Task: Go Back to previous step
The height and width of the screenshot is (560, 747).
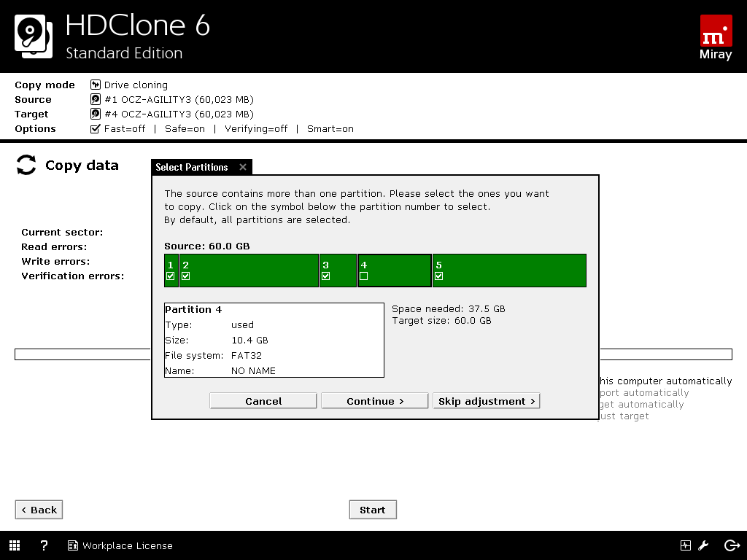Action: pos(39,510)
